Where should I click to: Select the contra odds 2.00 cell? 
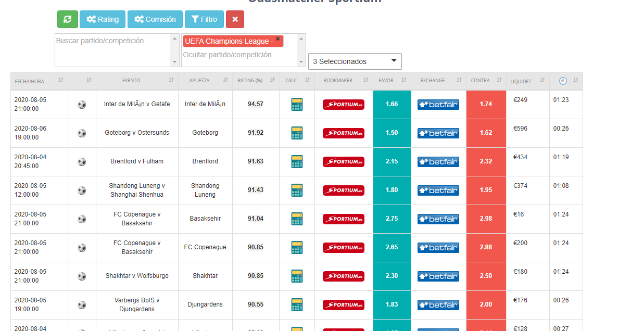pyautogui.click(x=486, y=305)
